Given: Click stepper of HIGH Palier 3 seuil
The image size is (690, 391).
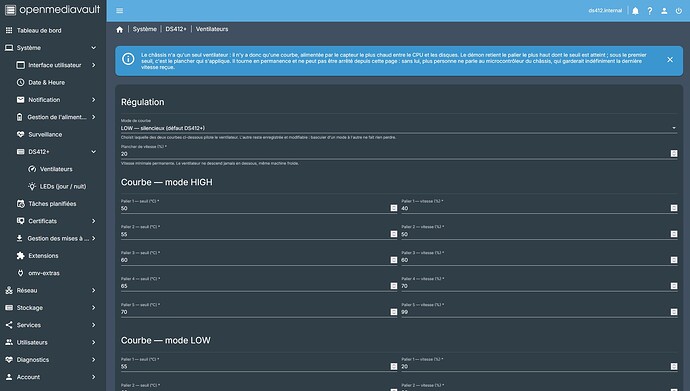Looking at the screenshot, I should tap(394, 260).
